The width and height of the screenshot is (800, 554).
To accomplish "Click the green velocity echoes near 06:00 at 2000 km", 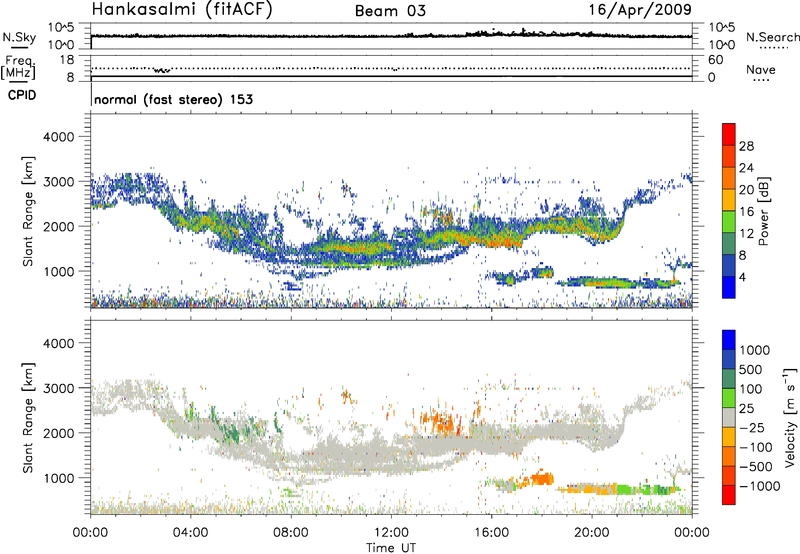I will click(231, 432).
